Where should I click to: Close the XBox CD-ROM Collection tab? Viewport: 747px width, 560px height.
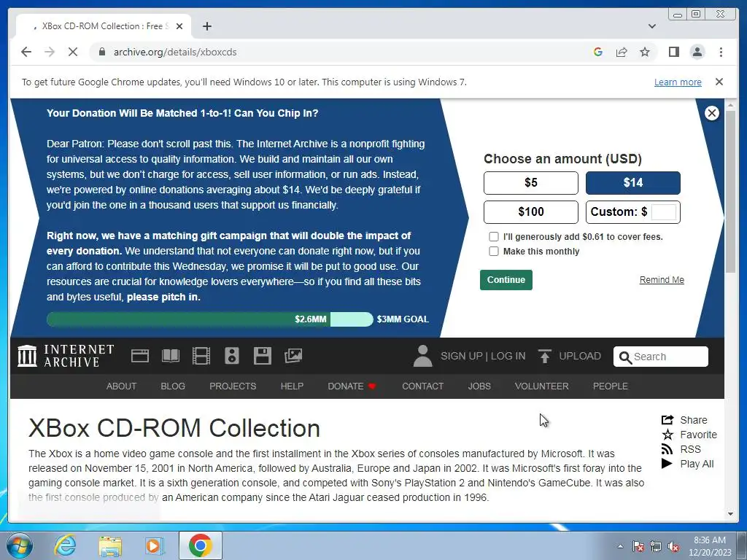tap(179, 26)
